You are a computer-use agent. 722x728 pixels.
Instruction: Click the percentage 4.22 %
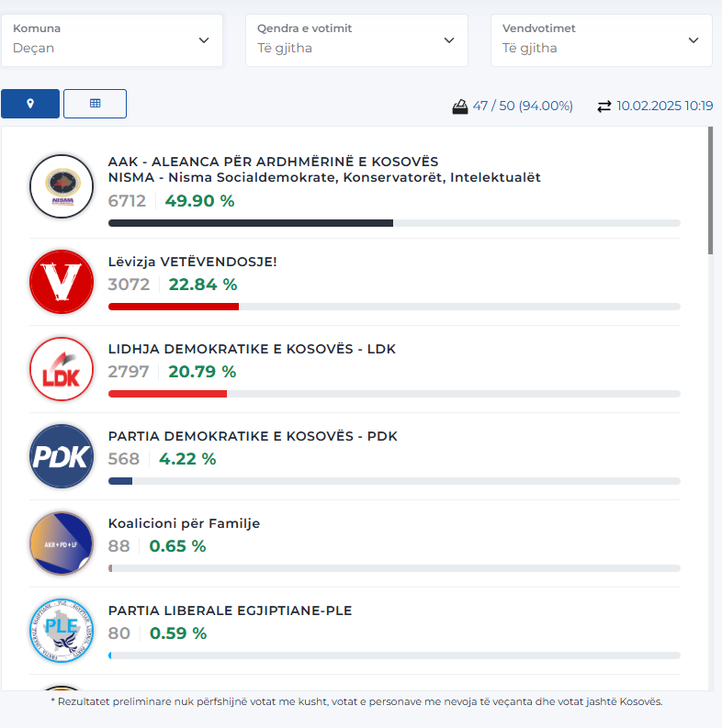[187, 459]
